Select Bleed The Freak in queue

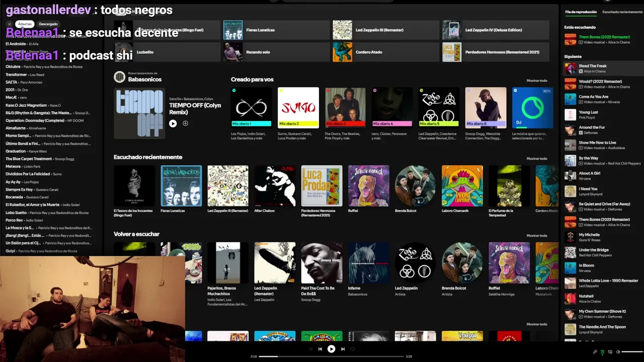[603, 68]
